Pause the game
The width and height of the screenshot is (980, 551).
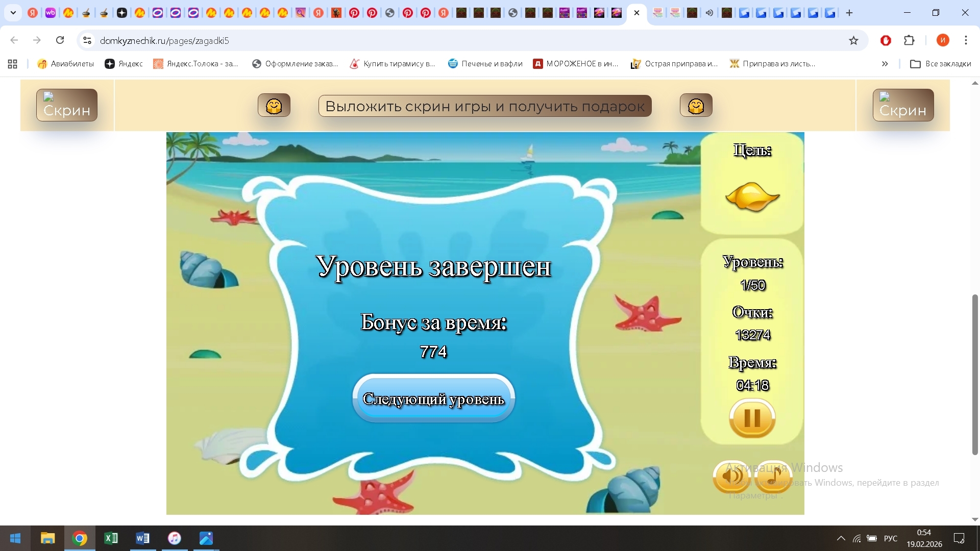(x=751, y=419)
